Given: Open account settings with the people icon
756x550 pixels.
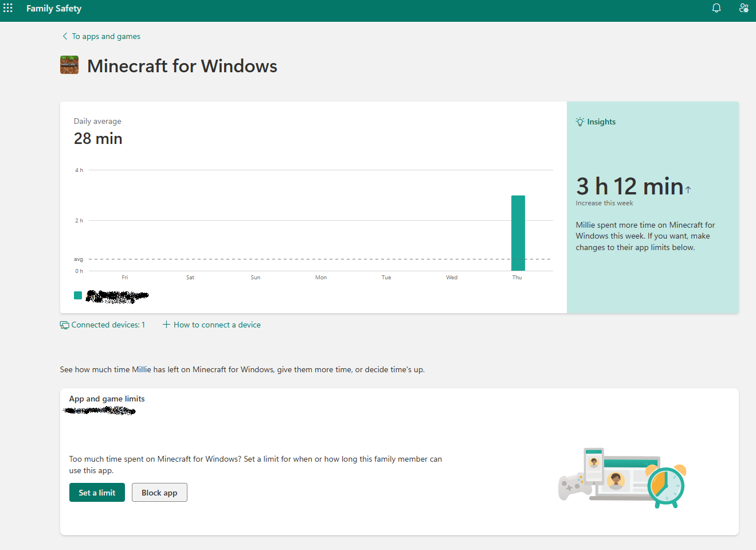Looking at the screenshot, I should pos(743,7).
